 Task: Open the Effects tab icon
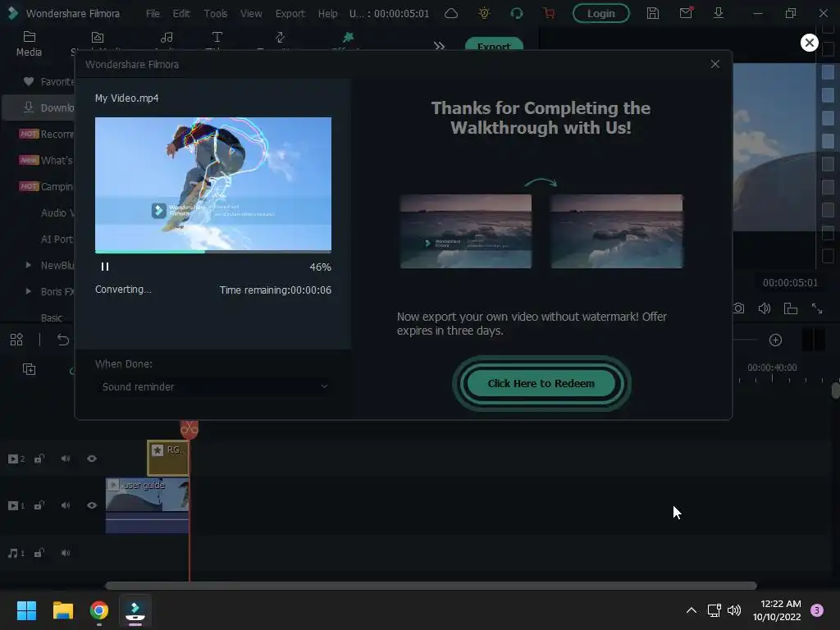coord(348,37)
